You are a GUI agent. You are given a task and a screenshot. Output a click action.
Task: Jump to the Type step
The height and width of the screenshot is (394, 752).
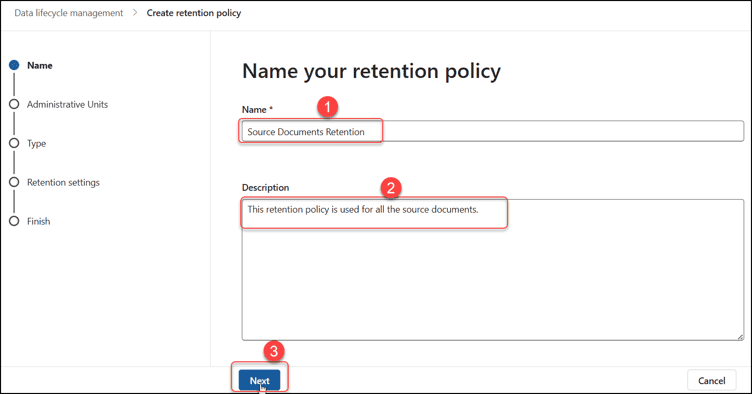(x=36, y=143)
